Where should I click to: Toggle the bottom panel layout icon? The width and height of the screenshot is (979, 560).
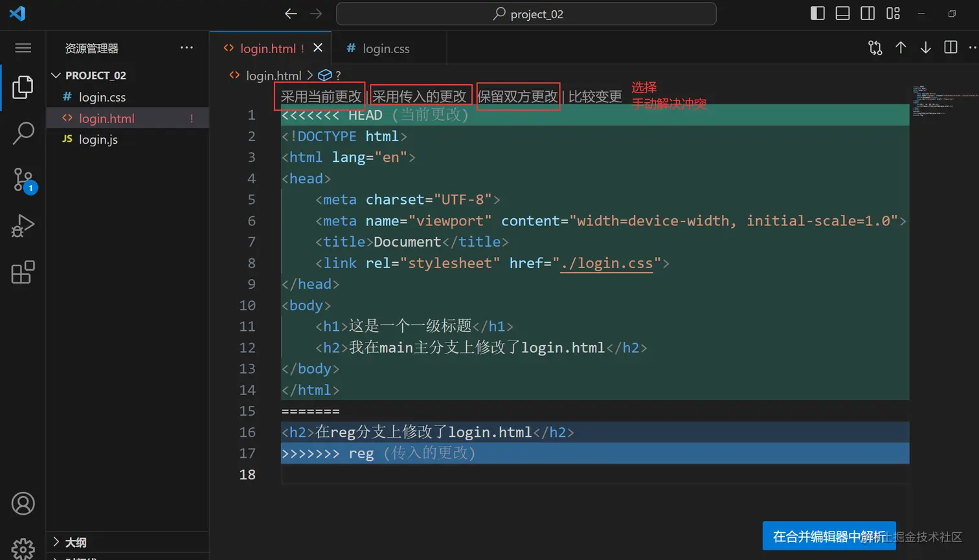pyautogui.click(x=842, y=14)
